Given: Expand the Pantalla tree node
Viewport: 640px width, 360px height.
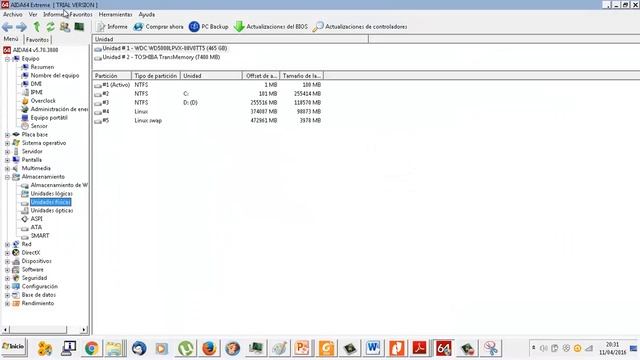Looking at the screenshot, I should [7, 160].
